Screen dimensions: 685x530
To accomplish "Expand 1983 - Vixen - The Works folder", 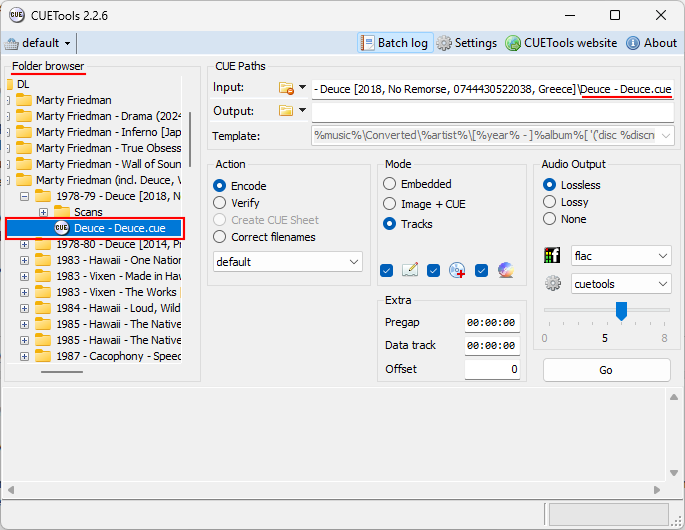I will [24, 292].
